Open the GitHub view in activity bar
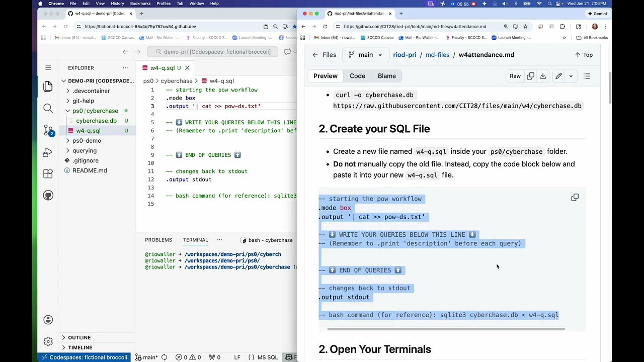This screenshot has height=362, width=644. (48, 195)
